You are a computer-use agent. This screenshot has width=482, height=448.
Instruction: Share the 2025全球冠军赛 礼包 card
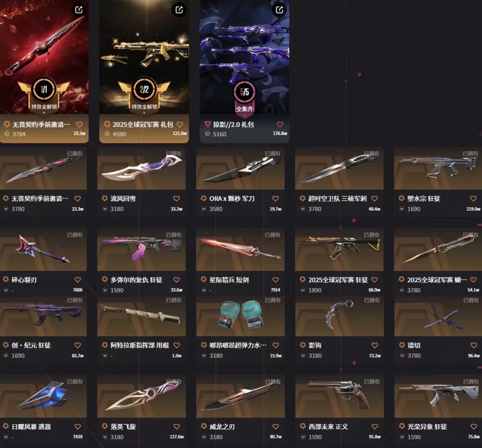click(179, 10)
